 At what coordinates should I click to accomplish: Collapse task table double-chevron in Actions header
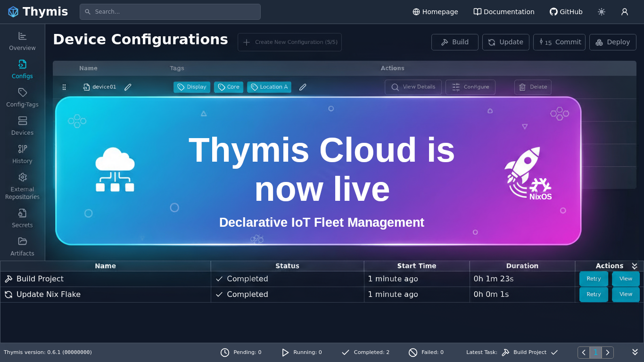[635, 266]
